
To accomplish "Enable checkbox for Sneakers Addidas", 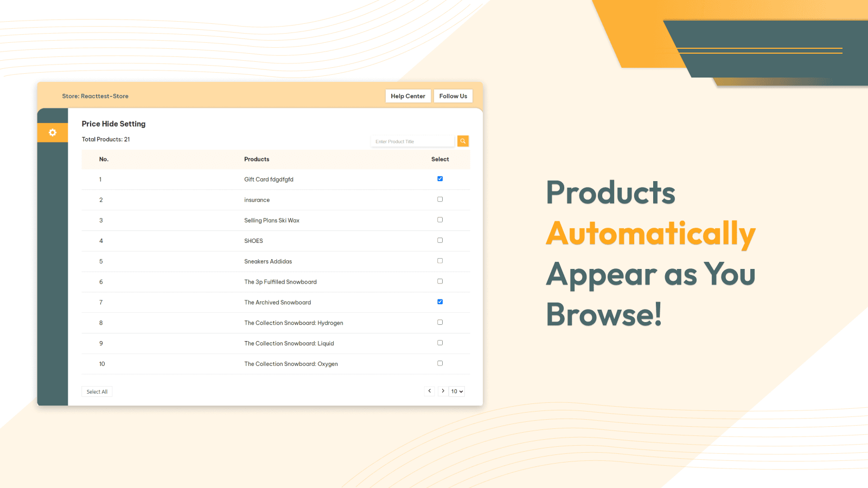I will [440, 261].
